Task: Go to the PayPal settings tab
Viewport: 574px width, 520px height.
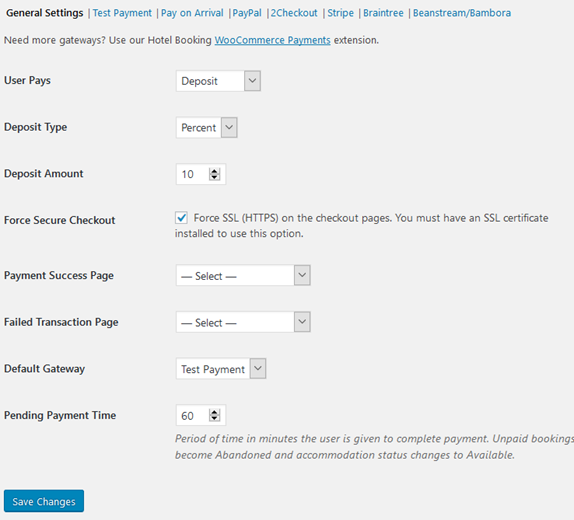Action: point(247,13)
